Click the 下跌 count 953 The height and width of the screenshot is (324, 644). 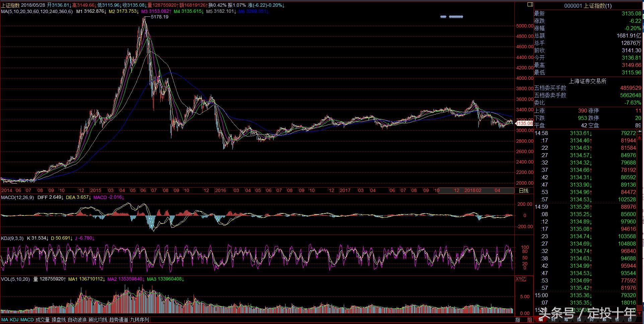pyautogui.click(x=582, y=118)
